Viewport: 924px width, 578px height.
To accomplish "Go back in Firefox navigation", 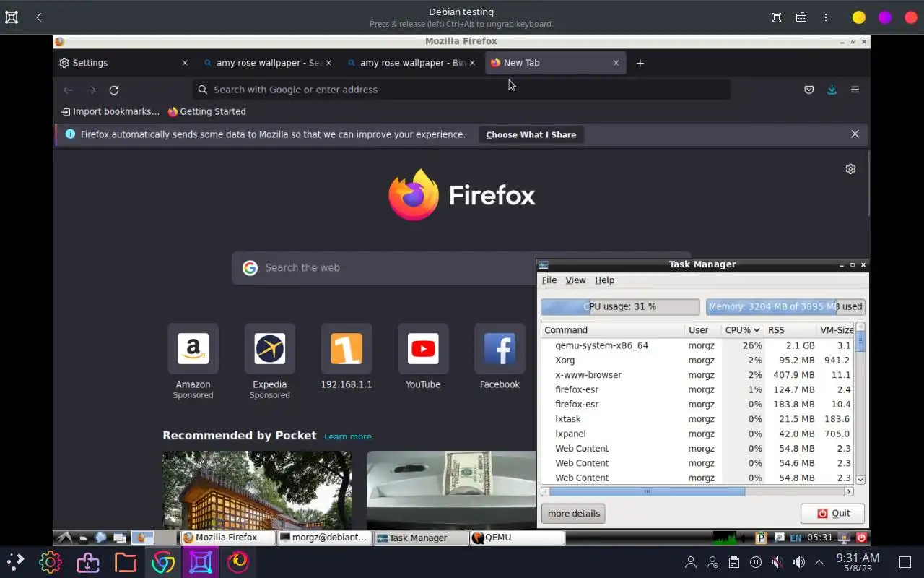I will click(68, 90).
